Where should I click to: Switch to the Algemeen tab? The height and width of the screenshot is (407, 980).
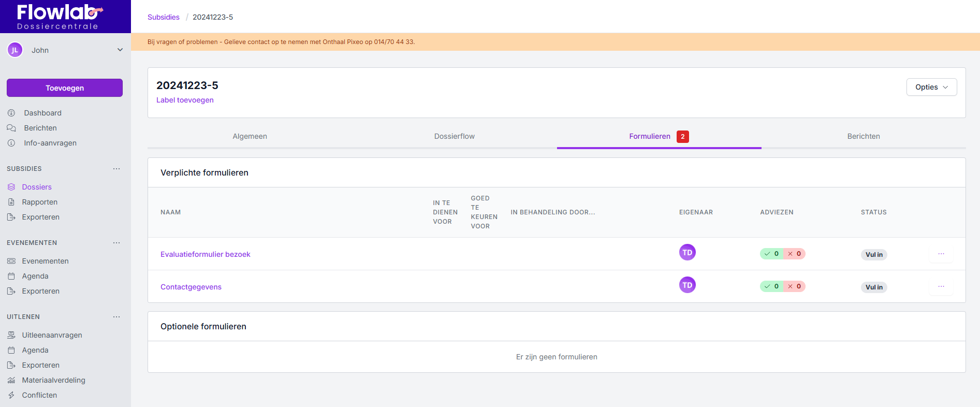tap(250, 136)
